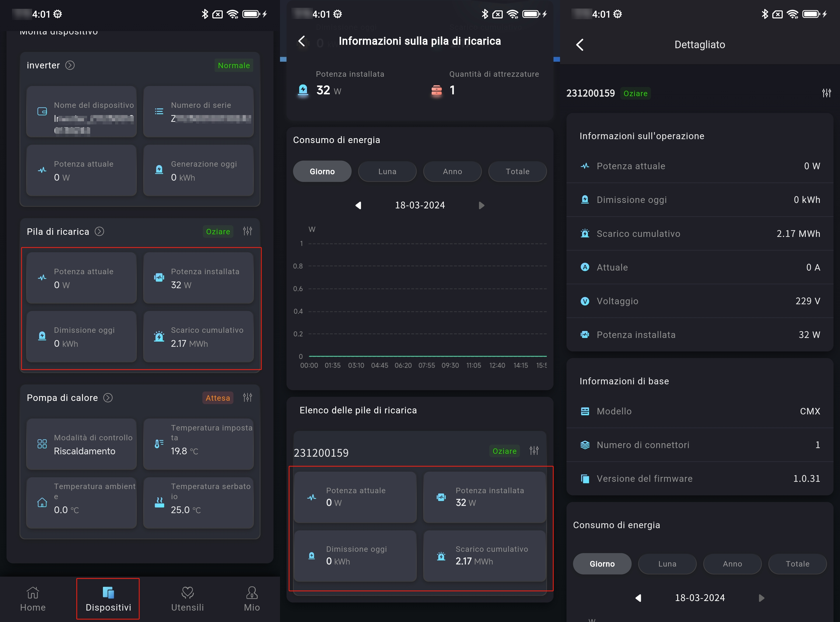Viewport: 840px width, 622px height.
Task: Expand inverter details arrow
Action: (x=70, y=66)
